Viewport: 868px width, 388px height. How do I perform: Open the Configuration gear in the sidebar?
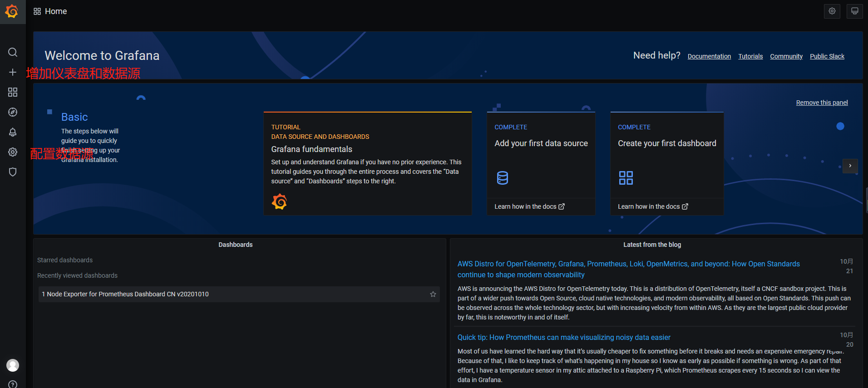pos(13,152)
